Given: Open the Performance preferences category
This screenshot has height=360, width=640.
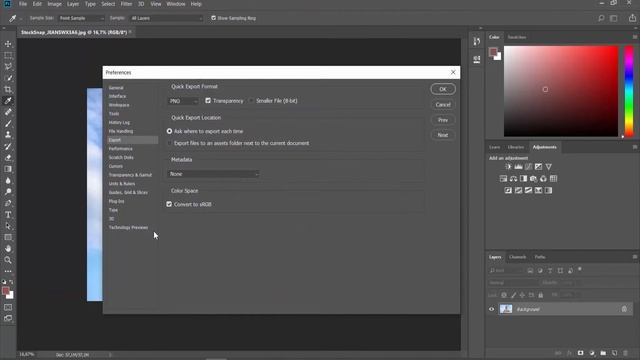Looking at the screenshot, I should [x=121, y=149].
